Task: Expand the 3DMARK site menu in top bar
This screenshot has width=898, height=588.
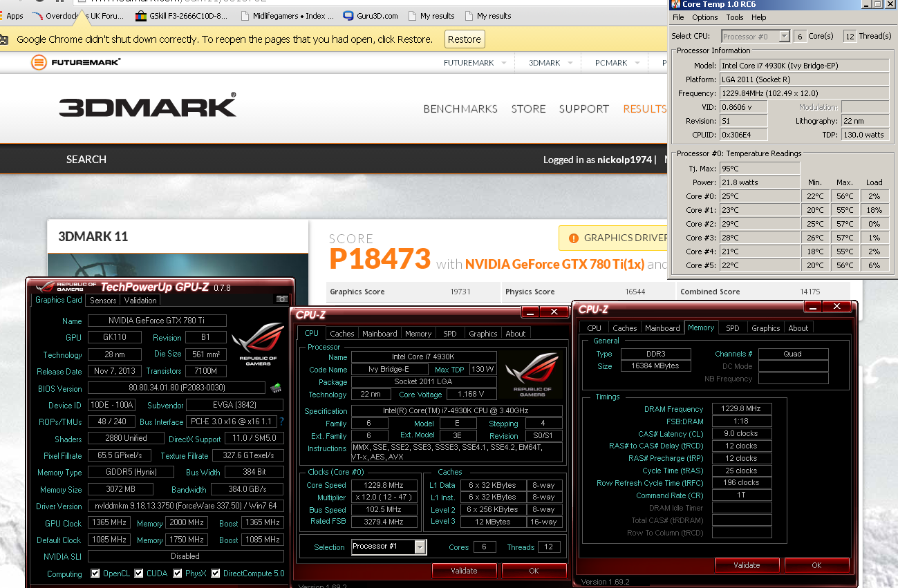Action: click(552, 63)
